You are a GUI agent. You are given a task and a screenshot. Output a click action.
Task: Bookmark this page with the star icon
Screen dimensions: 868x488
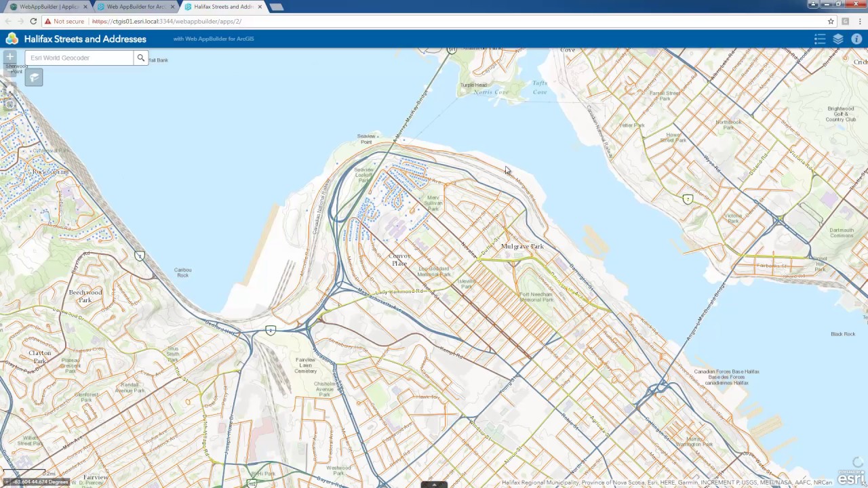click(831, 21)
